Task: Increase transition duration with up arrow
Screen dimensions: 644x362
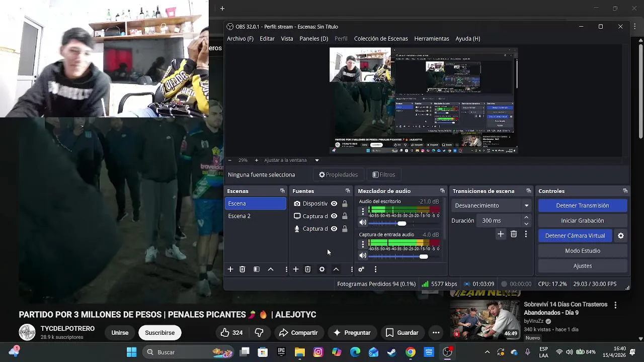Action: click(526, 218)
